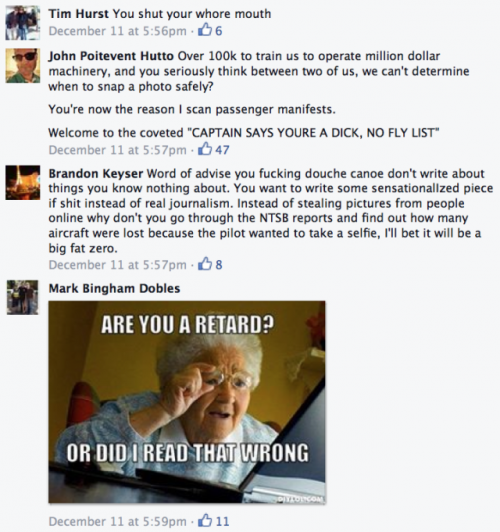Click the December 11 at 5:59pm timestamp
This screenshot has height=532, width=500.
click(x=117, y=521)
